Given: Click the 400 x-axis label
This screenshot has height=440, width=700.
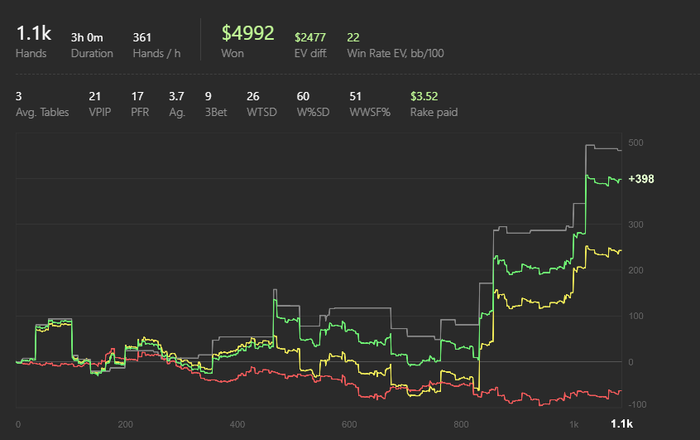Looking at the screenshot, I should tap(237, 424).
